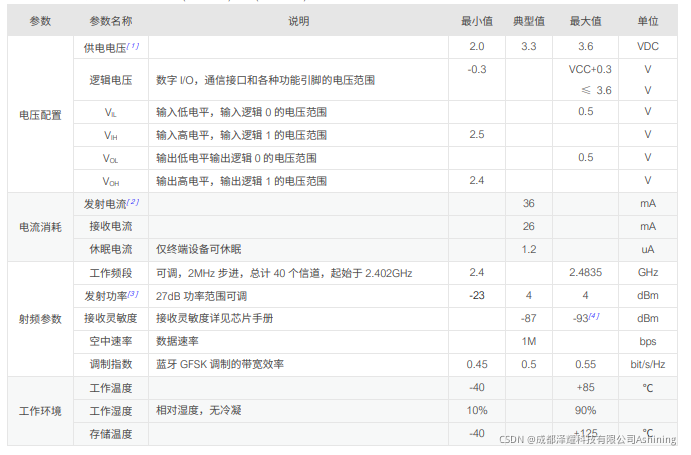This screenshot has width=691, height=455.
Task: Select the 27dB 功率范围可调 description
Action: pos(201,296)
